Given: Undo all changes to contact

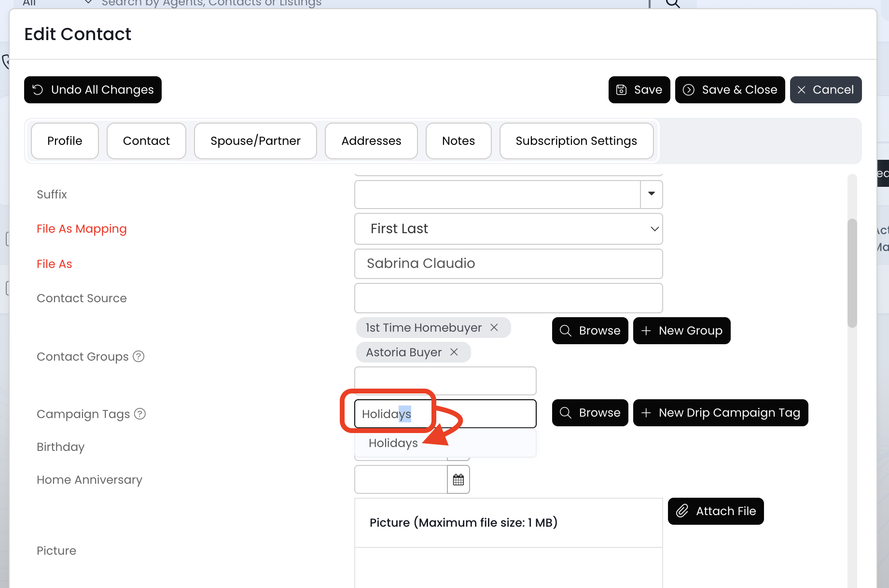Looking at the screenshot, I should click(93, 90).
